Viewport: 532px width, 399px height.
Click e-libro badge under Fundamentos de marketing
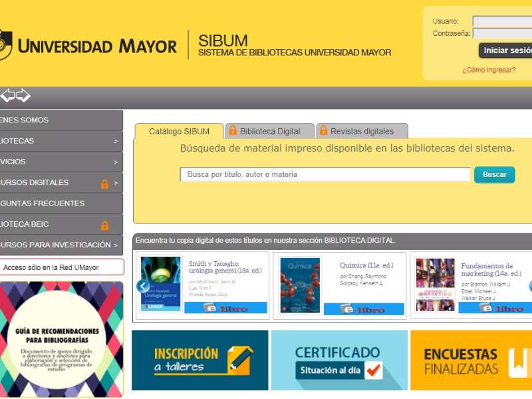495,308
